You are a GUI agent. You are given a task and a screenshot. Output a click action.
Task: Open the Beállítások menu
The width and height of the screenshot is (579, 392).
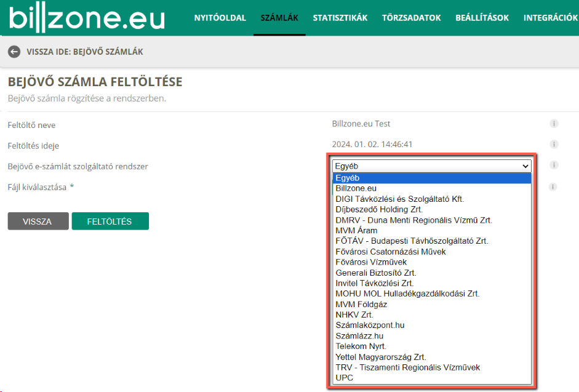[482, 18]
